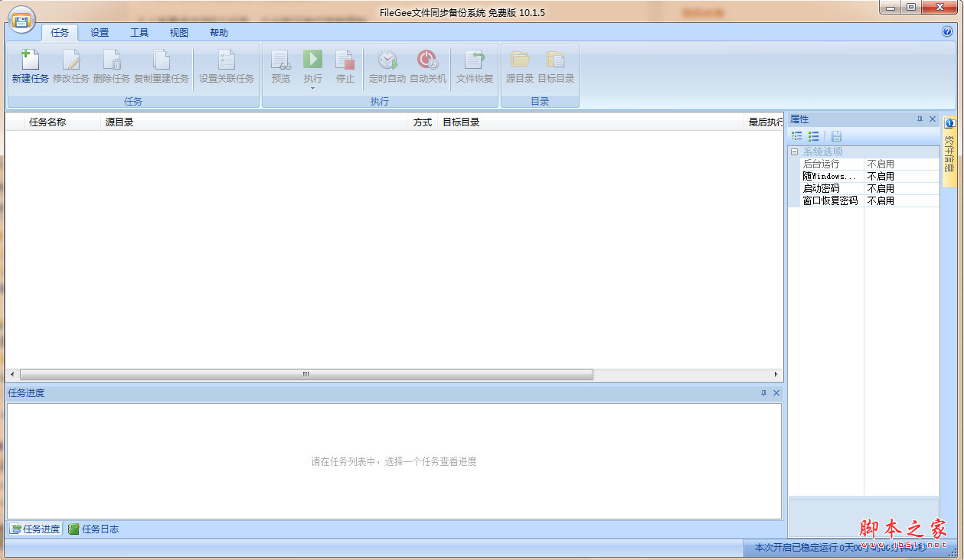Click the 不启用 value for 后台运行
The width and height of the screenshot is (964, 560).
click(x=881, y=164)
